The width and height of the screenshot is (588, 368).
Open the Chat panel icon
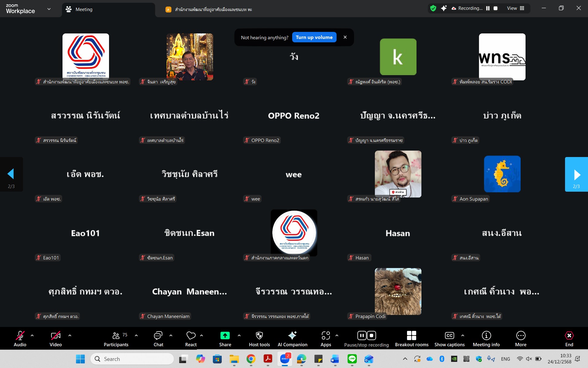tap(158, 336)
